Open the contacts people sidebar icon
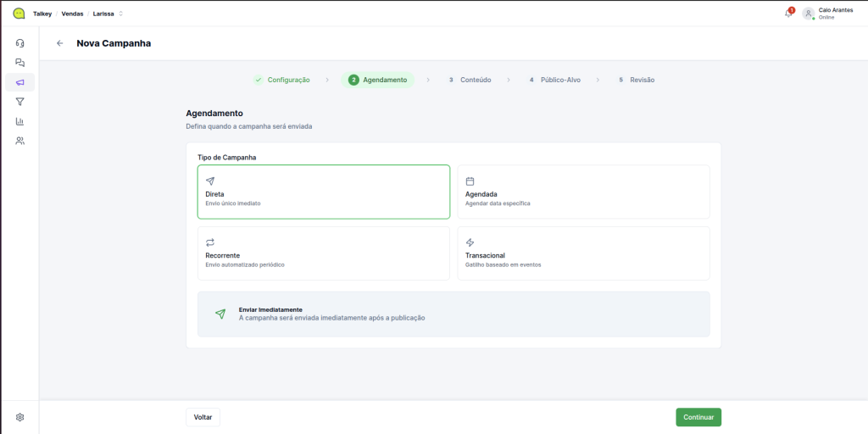Screen dimensions: 868x434 point(20,141)
